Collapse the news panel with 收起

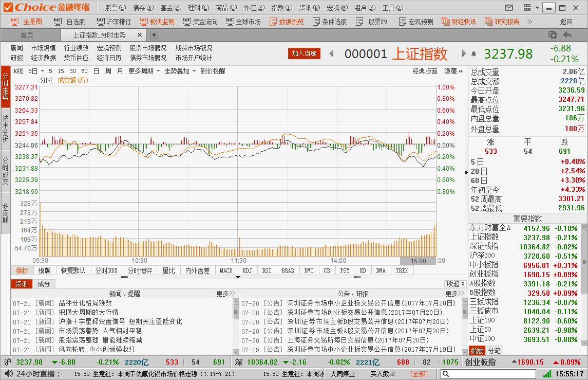click(455, 284)
